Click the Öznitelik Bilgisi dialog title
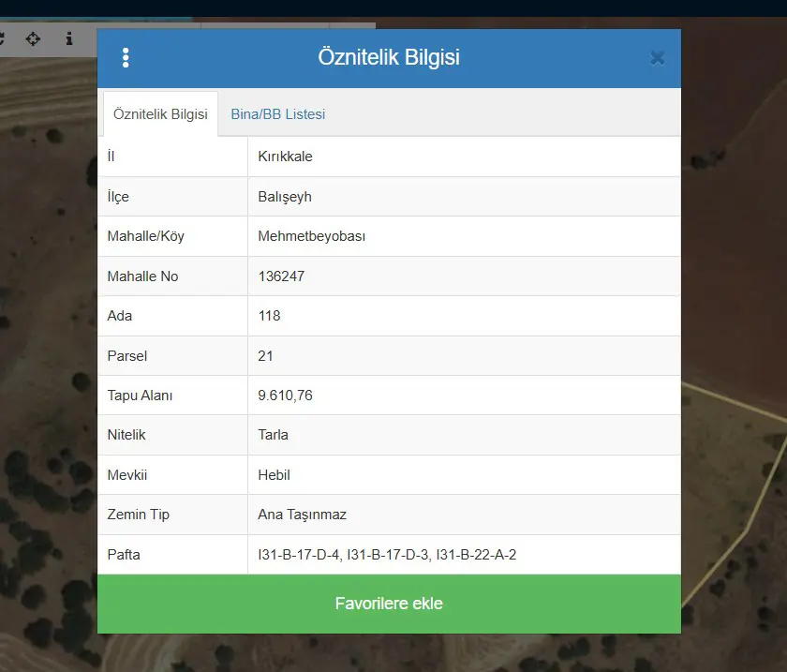The width and height of the screenshot is (787, 672). pos(389,57)
